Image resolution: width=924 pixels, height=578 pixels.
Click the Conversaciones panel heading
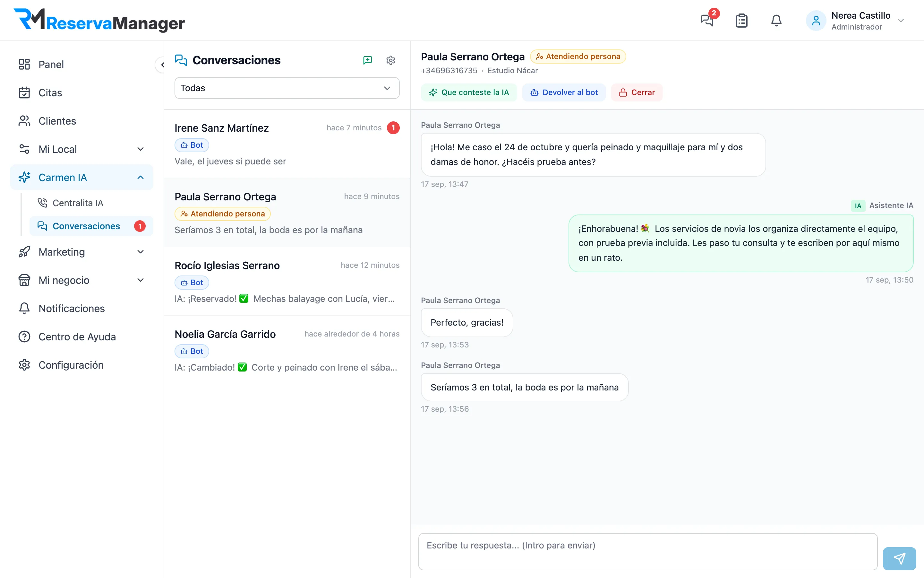[237, 60]
